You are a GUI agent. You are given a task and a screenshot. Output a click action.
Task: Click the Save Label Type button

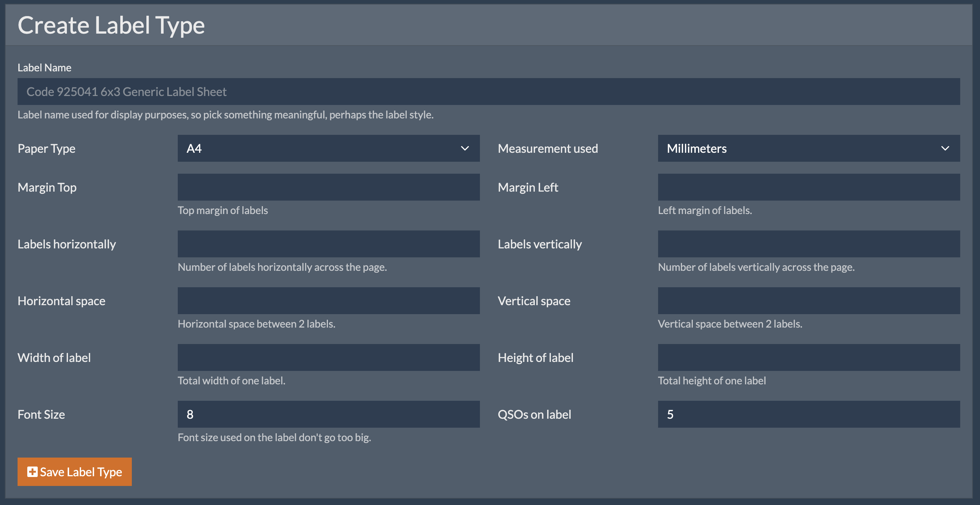point(75,471)
